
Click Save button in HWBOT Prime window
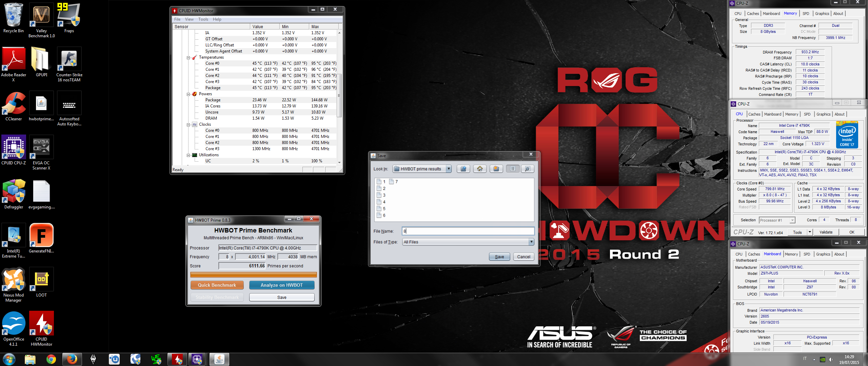click(x=282, y=297)
